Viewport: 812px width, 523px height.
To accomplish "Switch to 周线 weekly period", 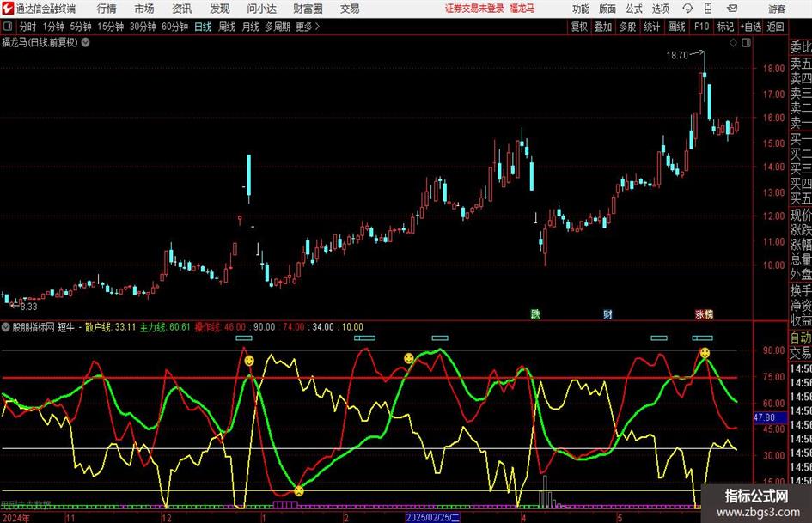I will 226,27.
